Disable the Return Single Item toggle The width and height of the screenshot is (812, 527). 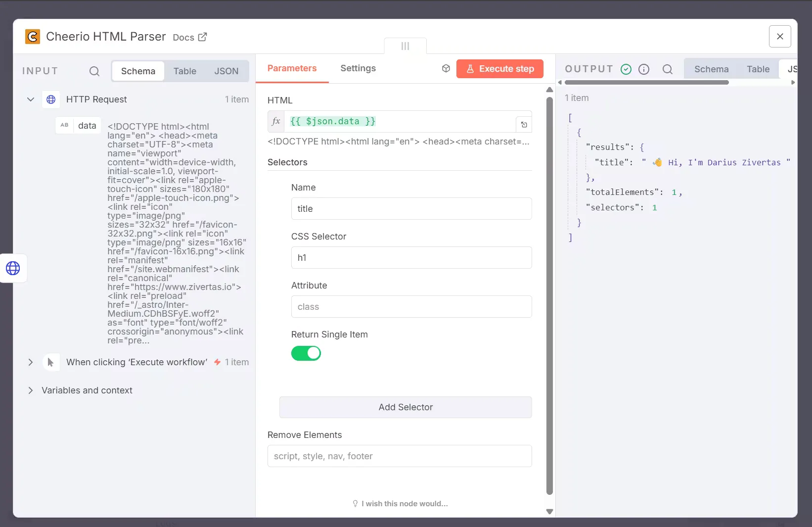coord(306,353)
